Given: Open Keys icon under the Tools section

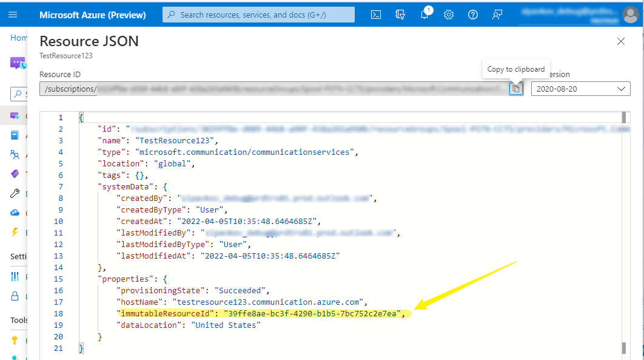Looking at the screenshot, I should (x=15, y=340).
